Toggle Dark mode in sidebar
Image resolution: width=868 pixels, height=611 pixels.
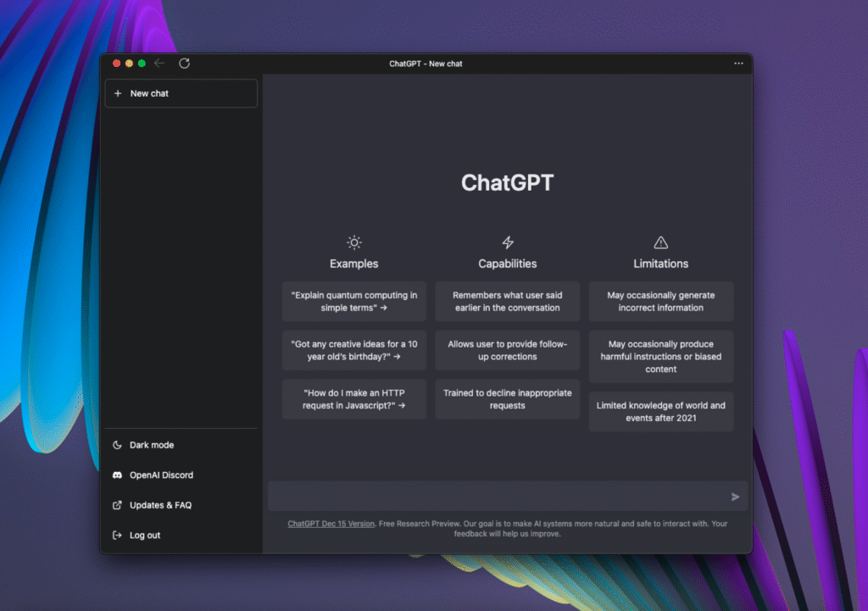click(x=181, y=445)
